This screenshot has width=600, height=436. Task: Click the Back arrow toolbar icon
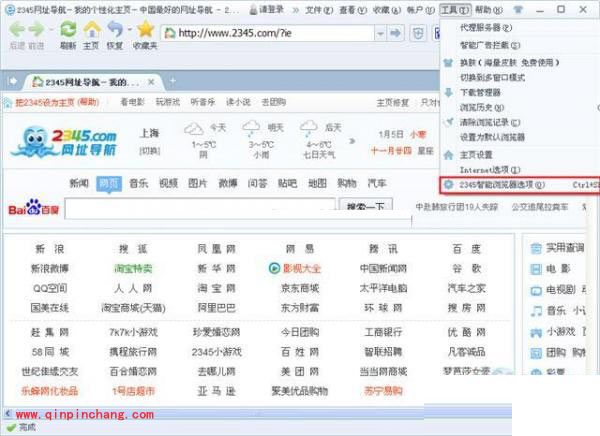[x=16, y=30]
